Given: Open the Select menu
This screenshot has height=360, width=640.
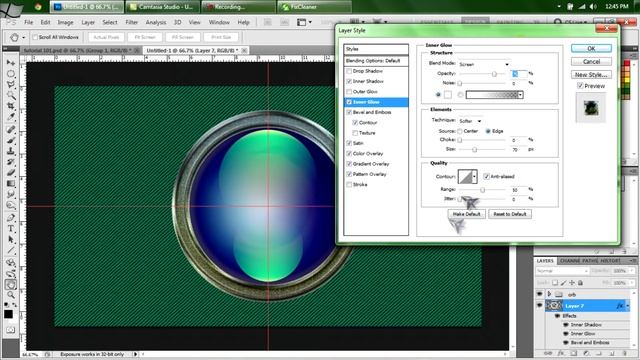Looking at the screenshot, I should tap(109, 22).
